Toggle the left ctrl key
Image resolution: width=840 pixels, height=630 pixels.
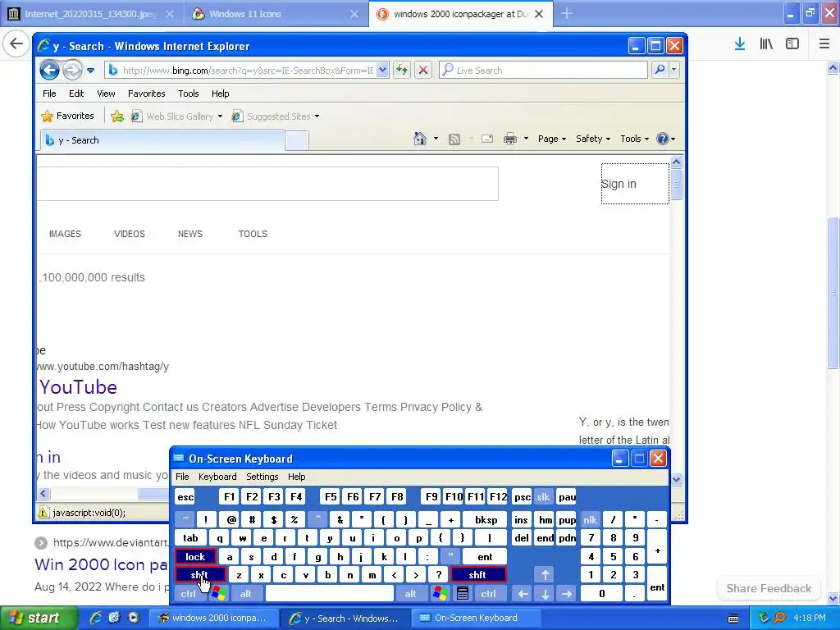[188, 593]
